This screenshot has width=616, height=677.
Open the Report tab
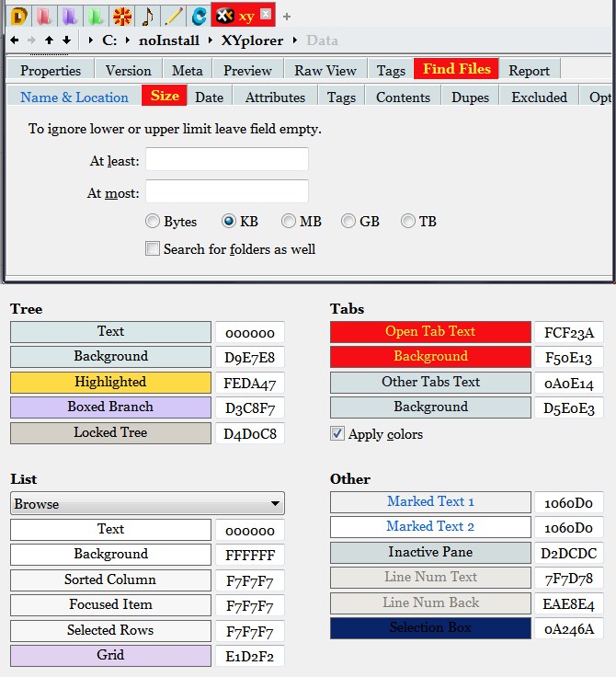click(x=529, y=71)
